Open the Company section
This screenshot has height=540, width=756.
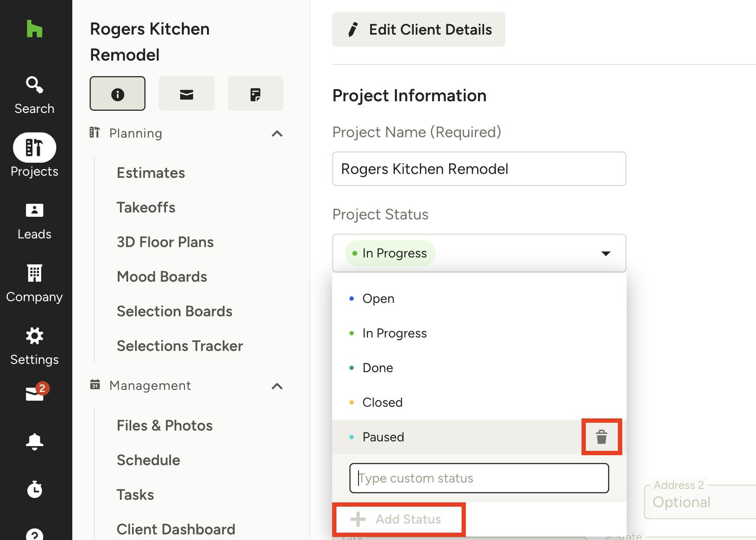(x=34, y=284)
